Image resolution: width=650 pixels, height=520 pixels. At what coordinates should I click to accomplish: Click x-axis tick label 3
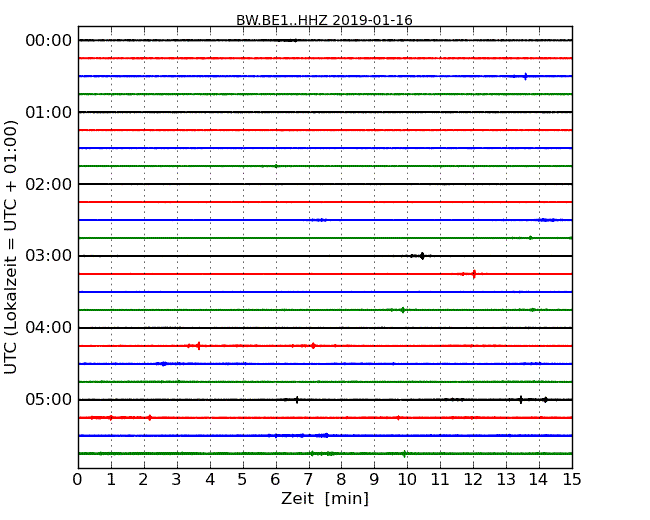tap(177, 480)
